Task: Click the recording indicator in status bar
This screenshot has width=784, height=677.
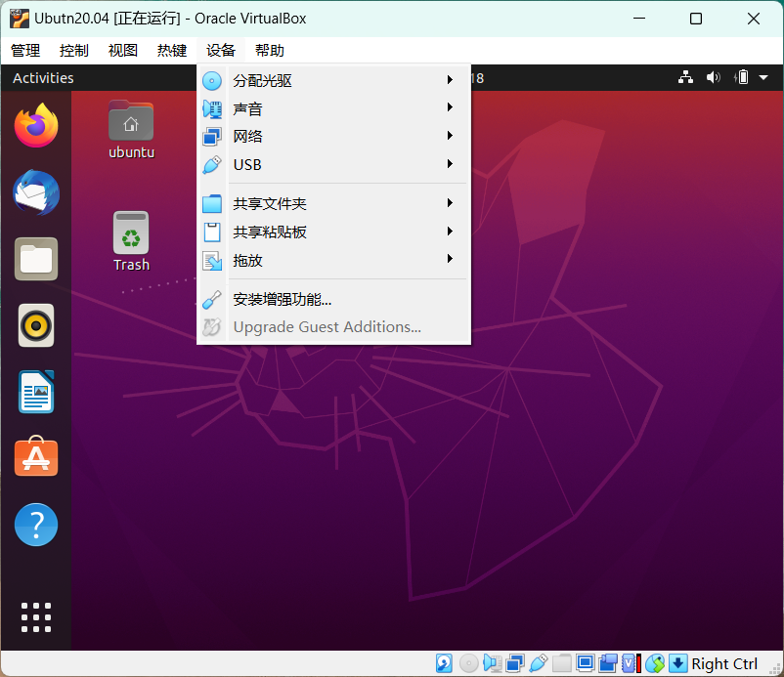Action: [x=608, y=663]
